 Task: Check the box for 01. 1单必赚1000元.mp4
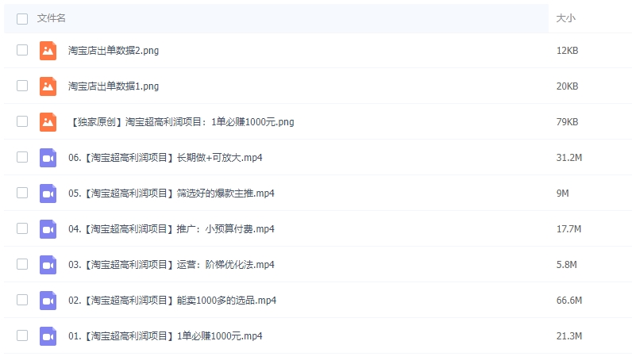point(22,335)
